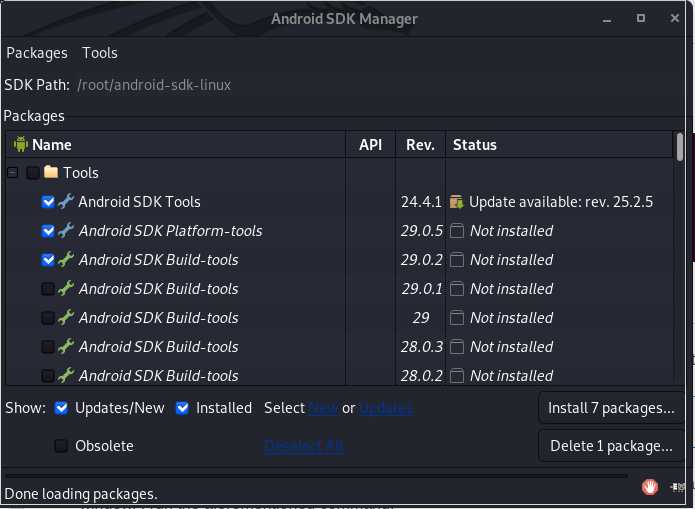Open the Packages menu
The width and height of the screenshot is (695, 509).
(x=37, y=53)
